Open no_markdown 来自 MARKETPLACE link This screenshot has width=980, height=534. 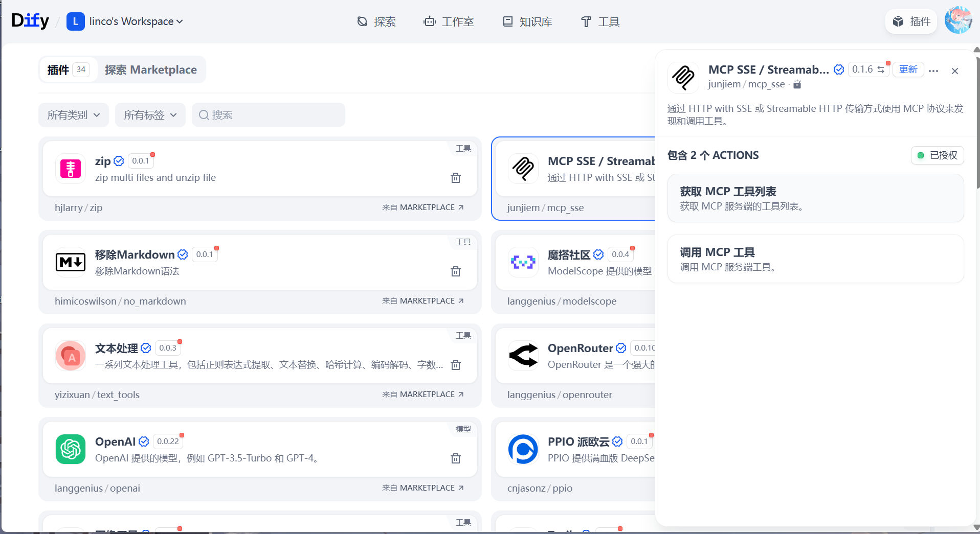click(423, 301)
